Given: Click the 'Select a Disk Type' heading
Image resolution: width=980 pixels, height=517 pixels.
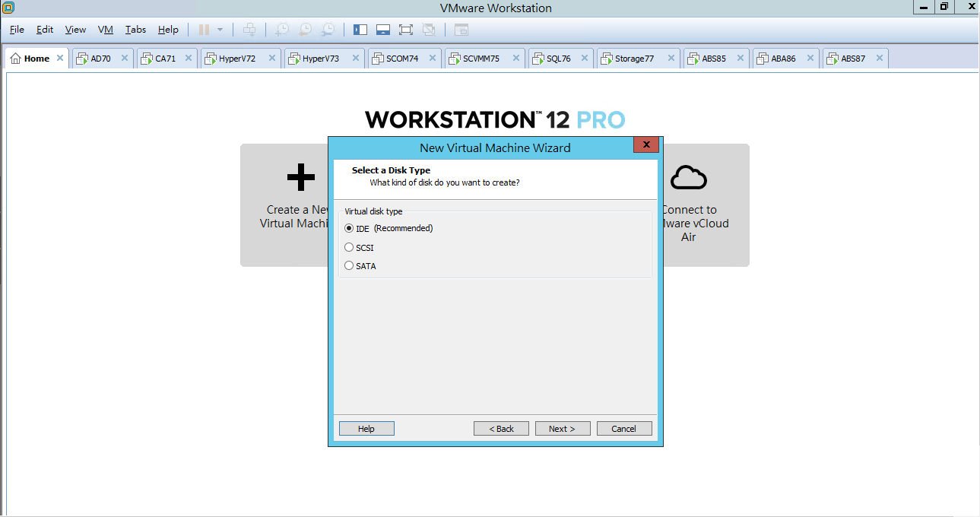Looking at the screenshot, I should [x=391, y=170].
